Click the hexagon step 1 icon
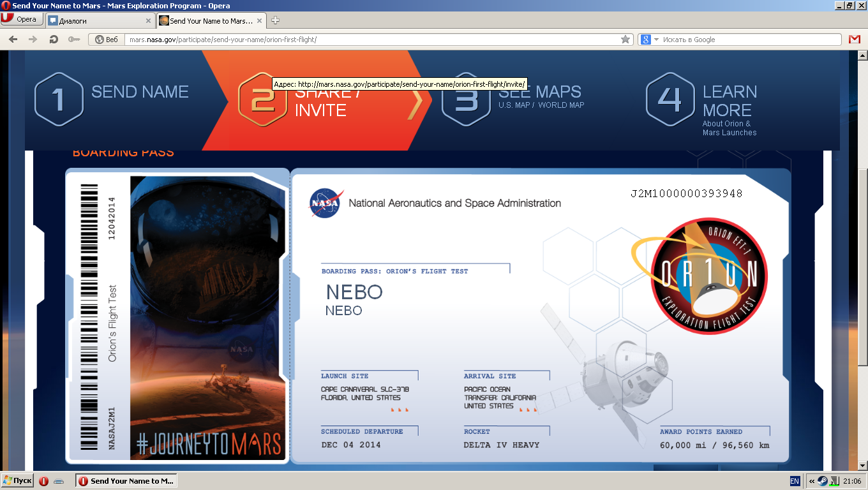The image size is (868, 490). pos(59,100)
